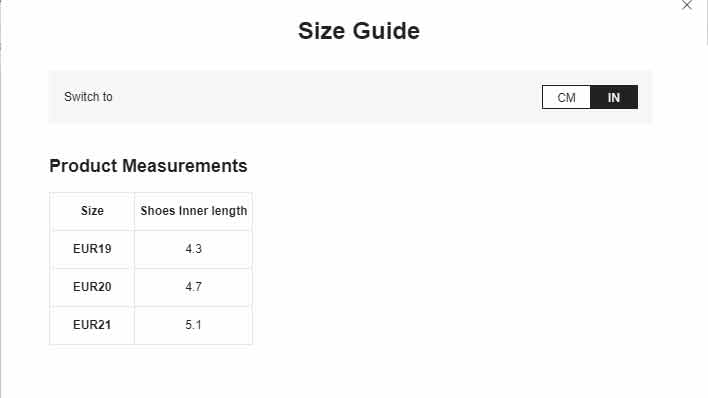Click the word Measurements in the heading
This screenshot has width=708, height=398.
tap(185, 166)
